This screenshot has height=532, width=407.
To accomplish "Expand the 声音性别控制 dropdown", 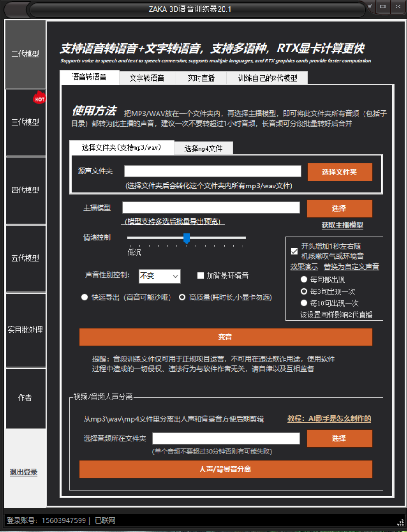I will 159,276.
